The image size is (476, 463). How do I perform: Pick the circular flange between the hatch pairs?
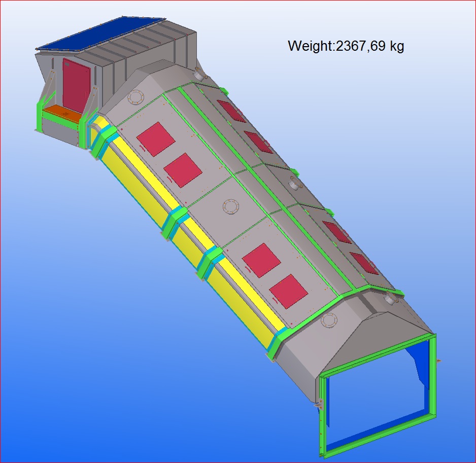click(231, 207)
